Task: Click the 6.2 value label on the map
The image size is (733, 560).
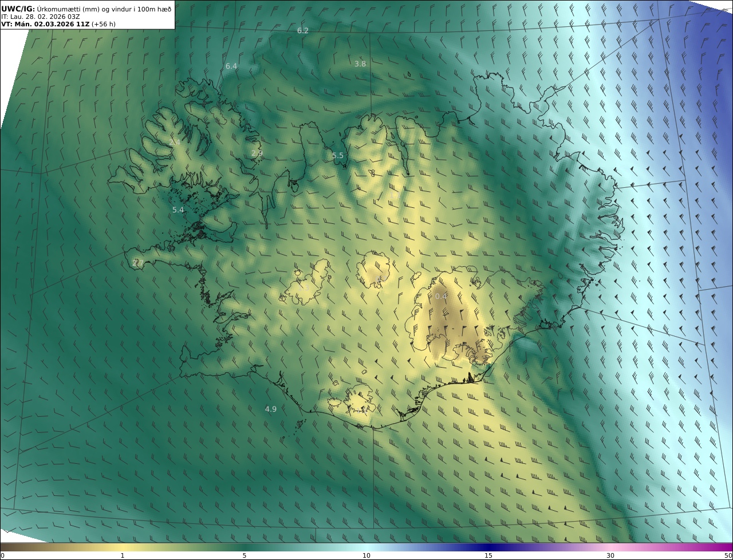Action: (303, 30)
